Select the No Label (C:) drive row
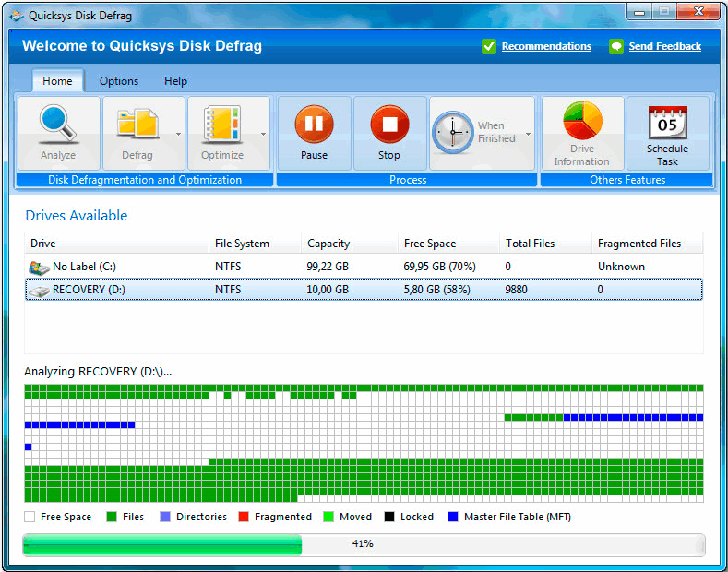 (x=364, y=267)
